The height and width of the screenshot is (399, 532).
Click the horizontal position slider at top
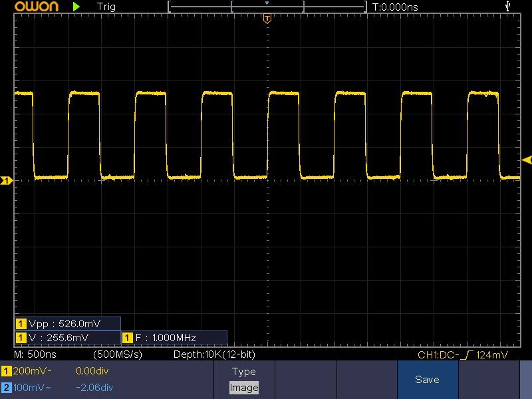[267, 6]
